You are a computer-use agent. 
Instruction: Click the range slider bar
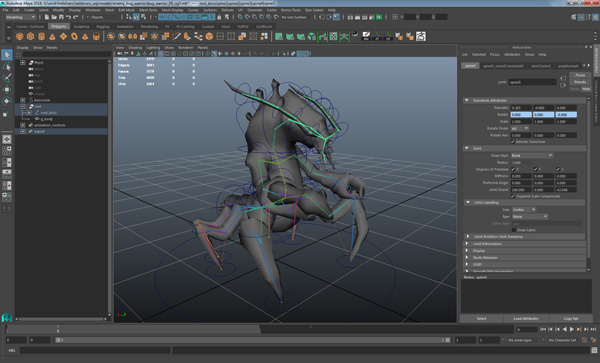[x=253, y=340]
